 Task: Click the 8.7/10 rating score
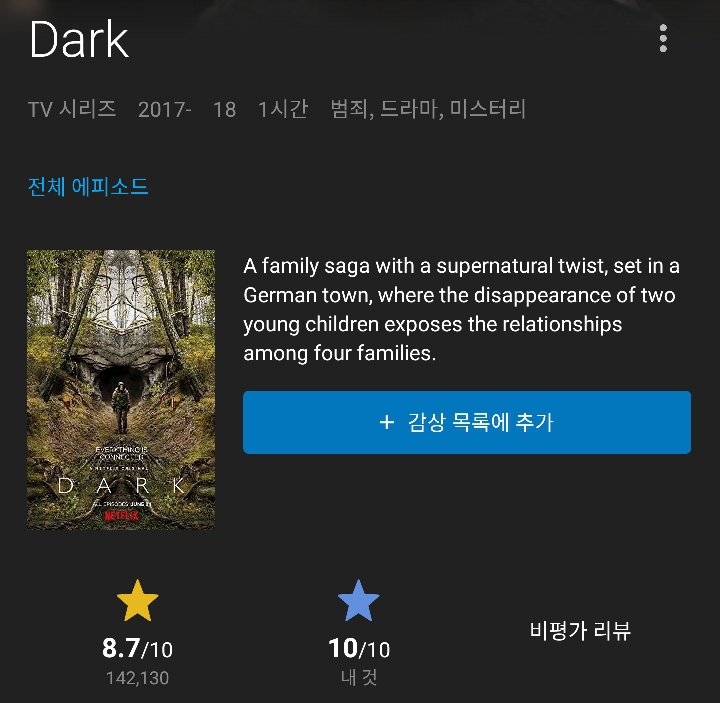[x=137, y=648]
